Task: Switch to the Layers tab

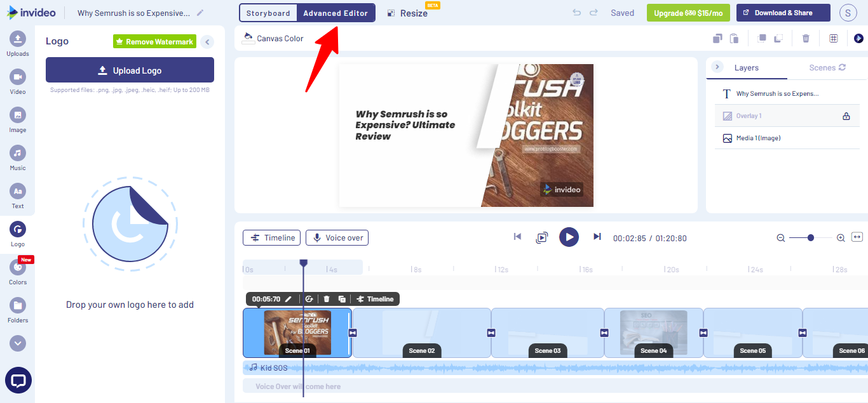Action: [747, 68]
